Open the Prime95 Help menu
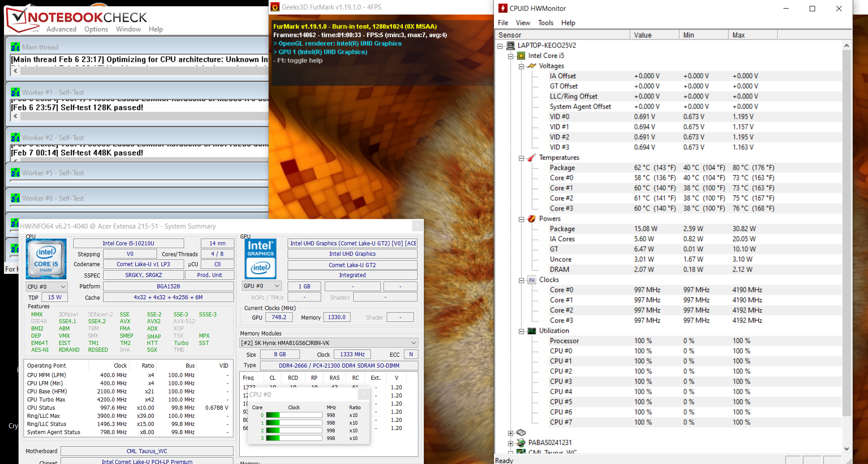This screenshot has height=464, width=868. [x=156, y=29]
